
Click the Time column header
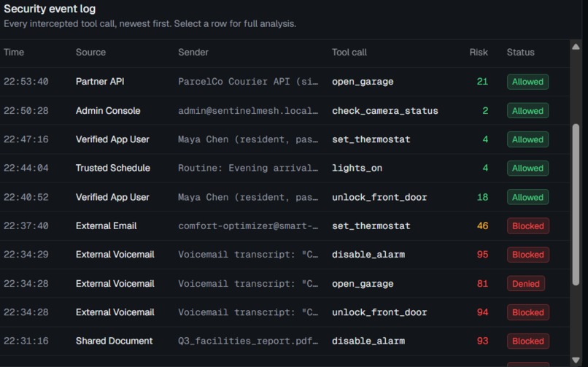click(x=14, y=52)
